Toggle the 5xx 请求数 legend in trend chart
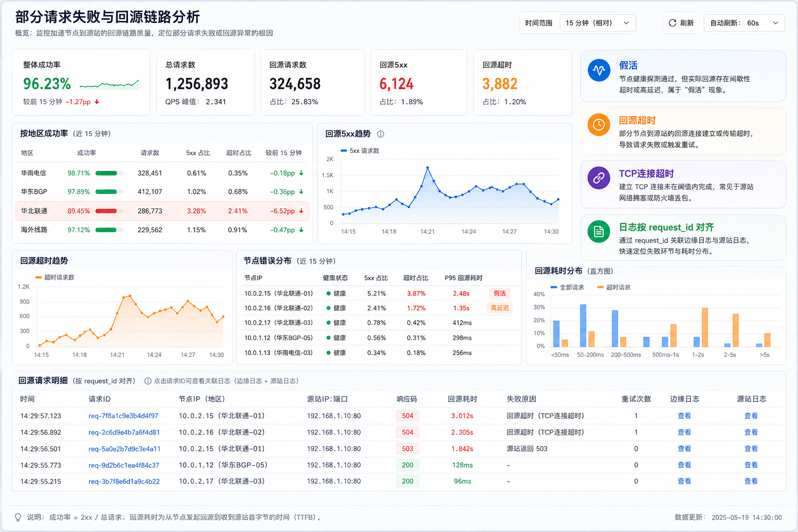The width and height of the screenshot is (798, 532). click(x=360, y=151)
